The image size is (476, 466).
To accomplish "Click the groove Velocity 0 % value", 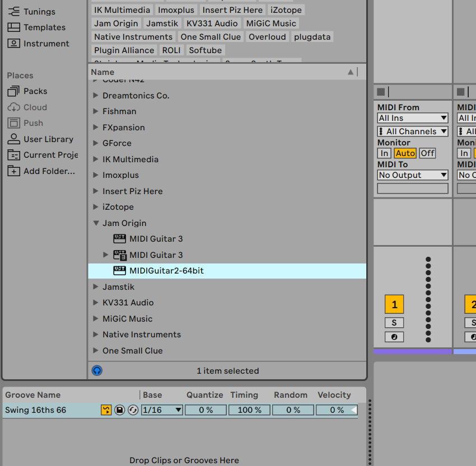I will 337,410.
